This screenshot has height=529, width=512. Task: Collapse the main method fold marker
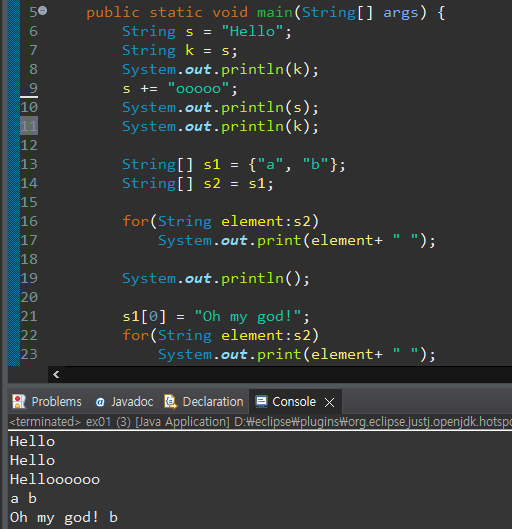(42, 11)
